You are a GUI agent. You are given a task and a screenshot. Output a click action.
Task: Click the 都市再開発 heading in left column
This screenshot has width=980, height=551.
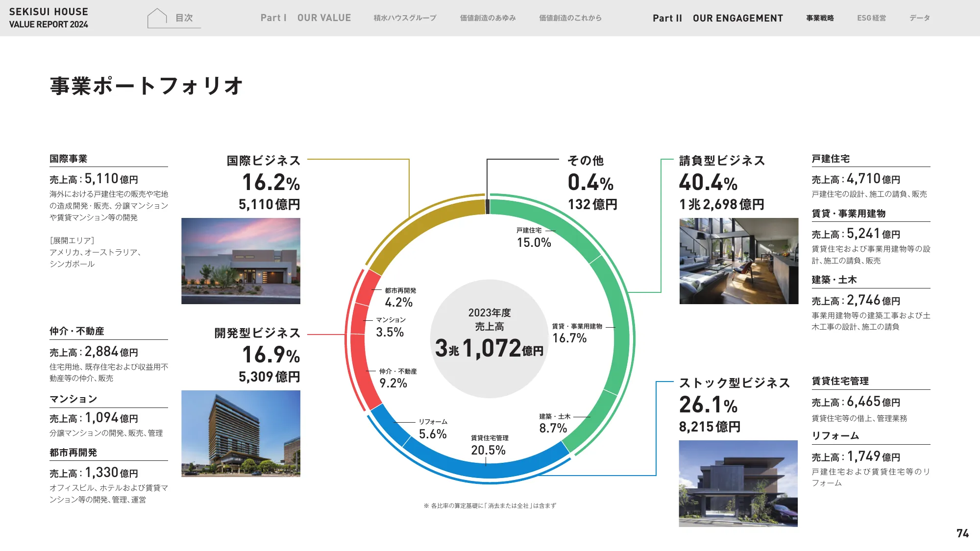(73, 453)
